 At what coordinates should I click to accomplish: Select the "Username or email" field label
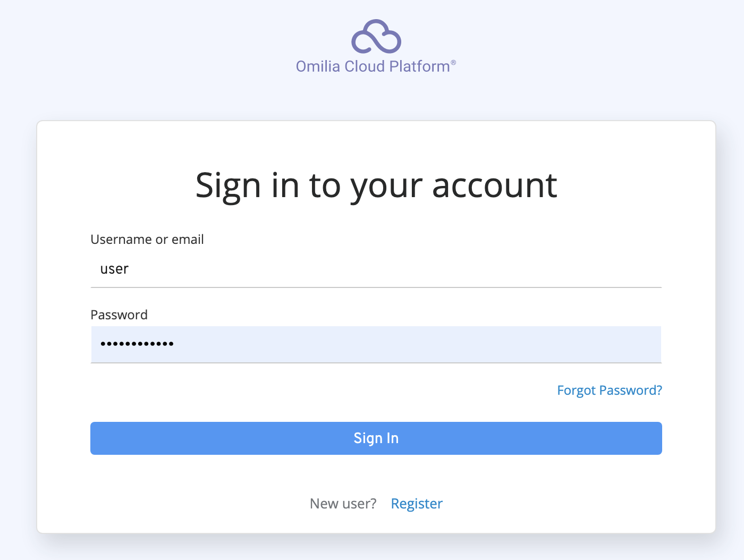point(147,240)
